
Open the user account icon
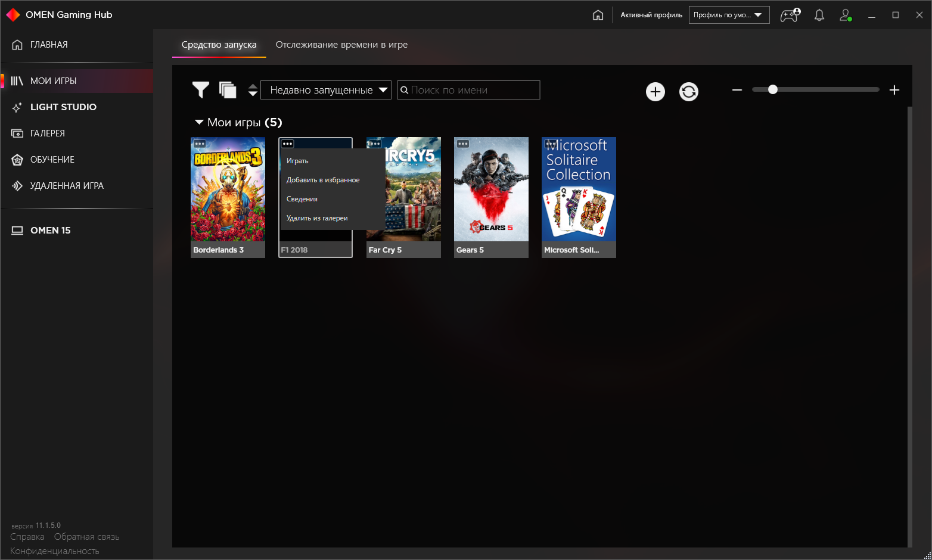[x=846, y=15]
